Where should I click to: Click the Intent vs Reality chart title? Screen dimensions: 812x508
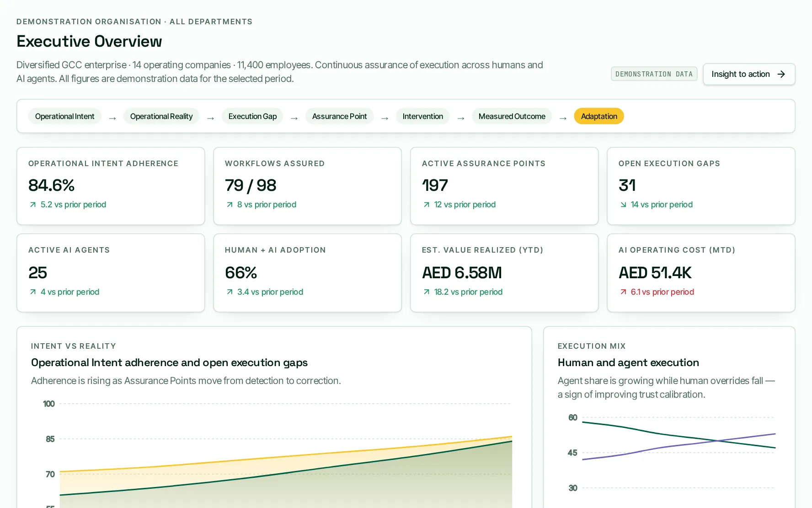[169, 362]
